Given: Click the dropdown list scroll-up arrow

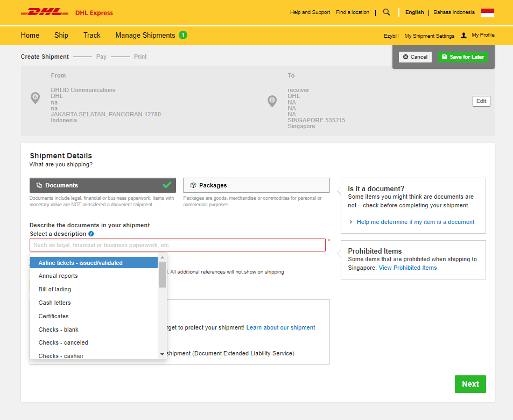Looking at the screenshot, I should [162, 257].
